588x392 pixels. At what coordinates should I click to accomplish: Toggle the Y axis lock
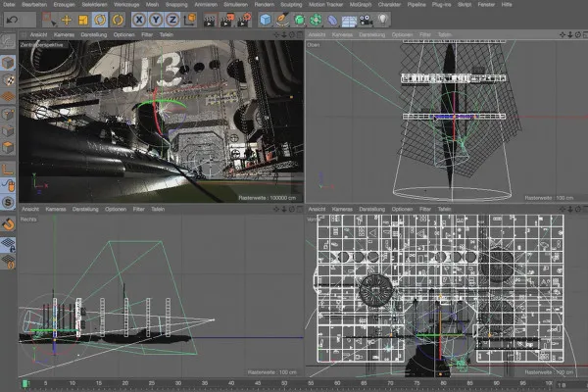pyautogui.click(x=155, y=19)
